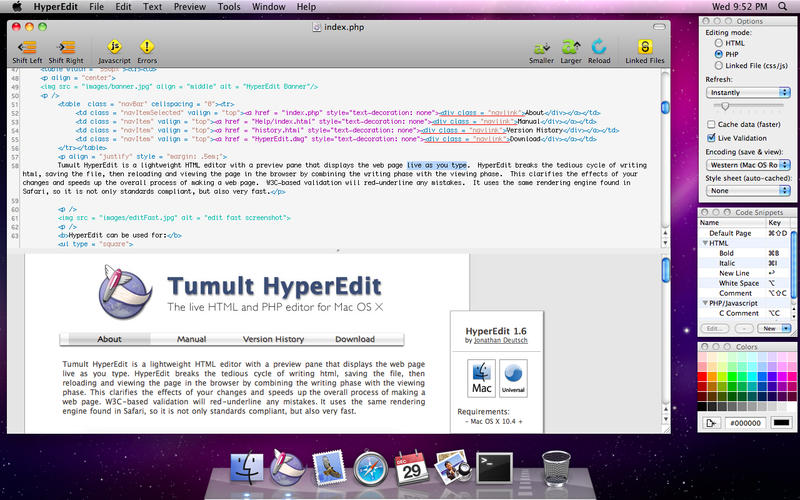The image size is (800, 500).
Task: Click the Shift Right toolbar icon
Action: click(x=66, y=47)
